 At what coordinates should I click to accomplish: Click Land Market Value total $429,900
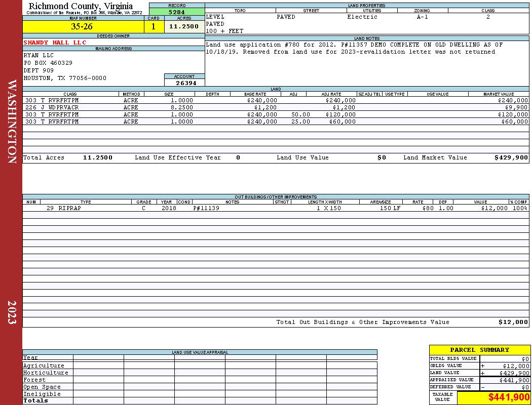(511, 157)
